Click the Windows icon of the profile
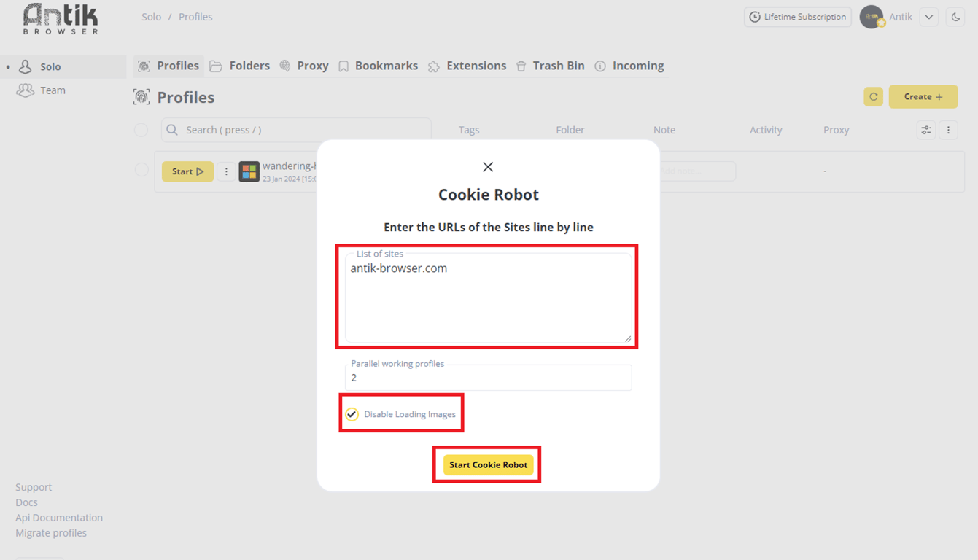Screen dimensions: 978x560 [249, 171]
